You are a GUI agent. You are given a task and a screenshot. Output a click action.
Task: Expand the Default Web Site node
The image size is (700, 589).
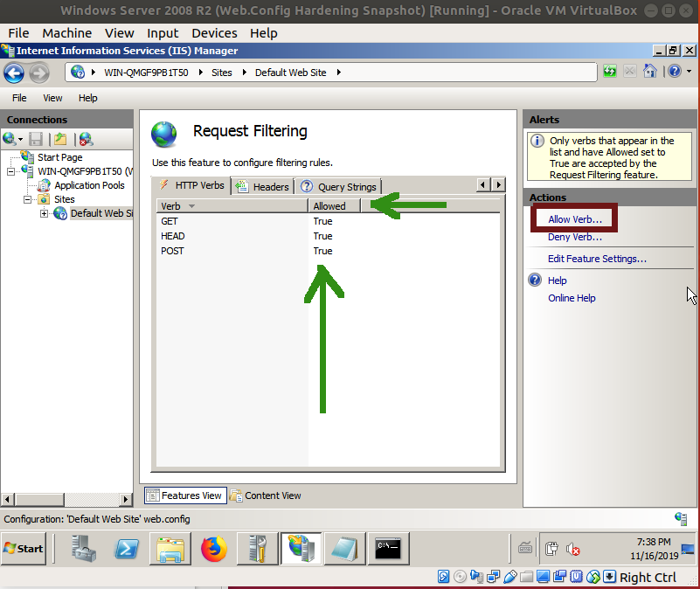pos(44,213)
